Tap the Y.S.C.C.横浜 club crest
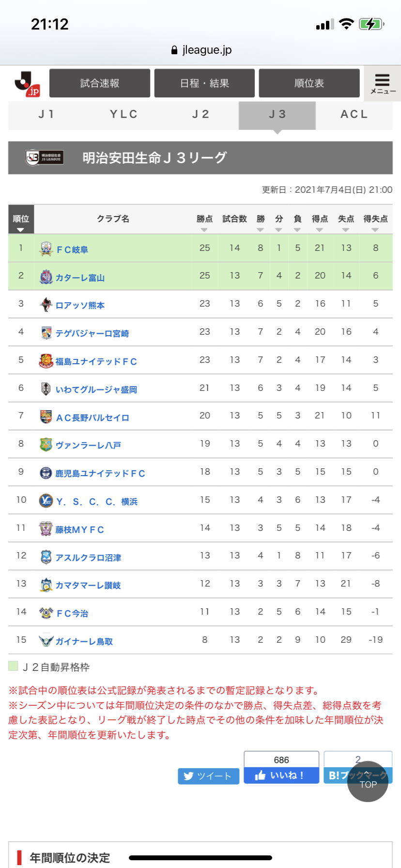Image resolution: width=401 pixels, height=868 pixels. [46, 501]
